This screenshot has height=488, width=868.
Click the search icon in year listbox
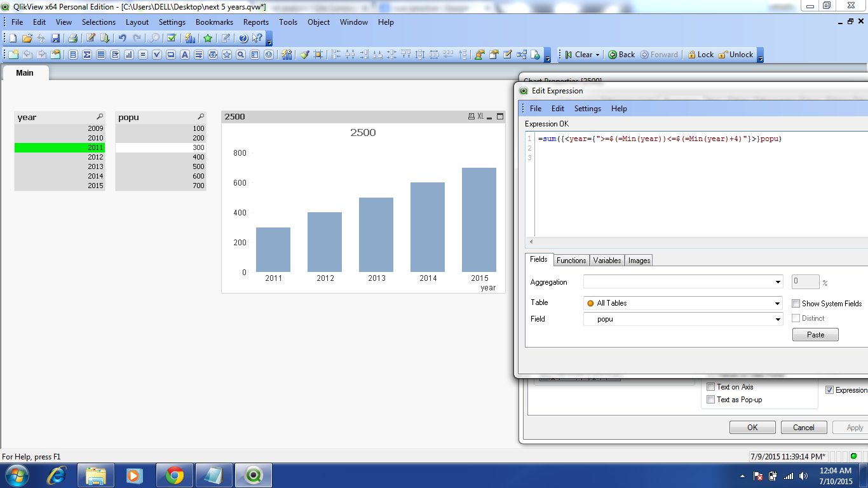[x=100, y=117]
